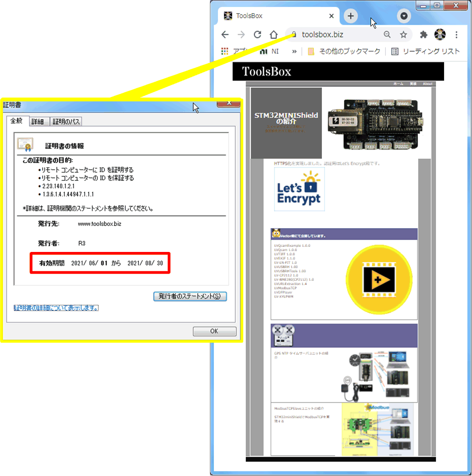Select the ToolsBox browser tab
472x476 pixels.
click(x=278, y=16)
